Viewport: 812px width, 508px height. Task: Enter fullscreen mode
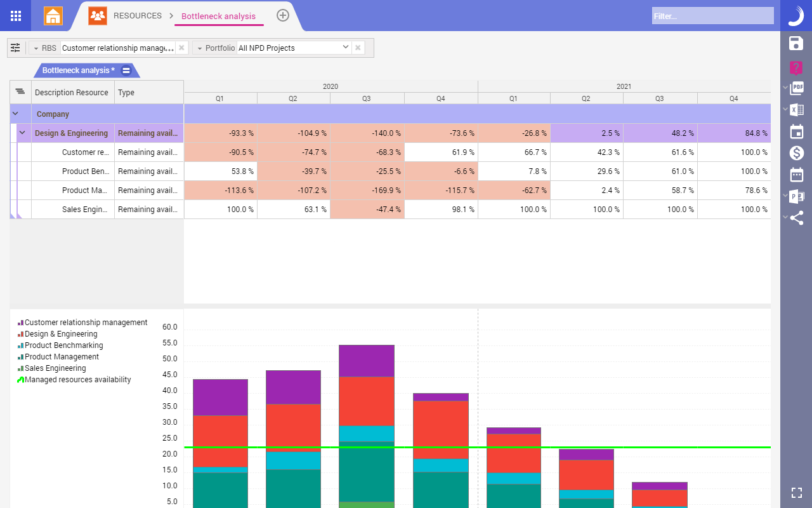click(x=797, y=492)
